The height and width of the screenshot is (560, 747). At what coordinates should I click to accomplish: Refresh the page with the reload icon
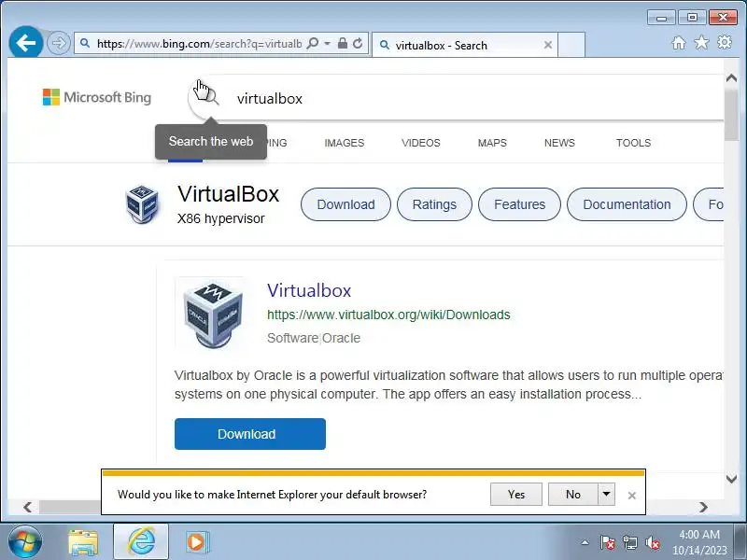click(x=358, y=43)
